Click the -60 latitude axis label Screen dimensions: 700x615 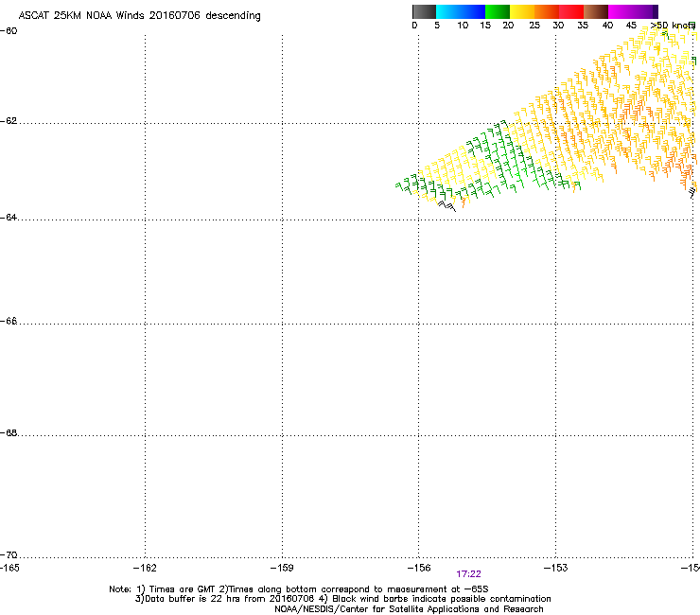[9, 31]
